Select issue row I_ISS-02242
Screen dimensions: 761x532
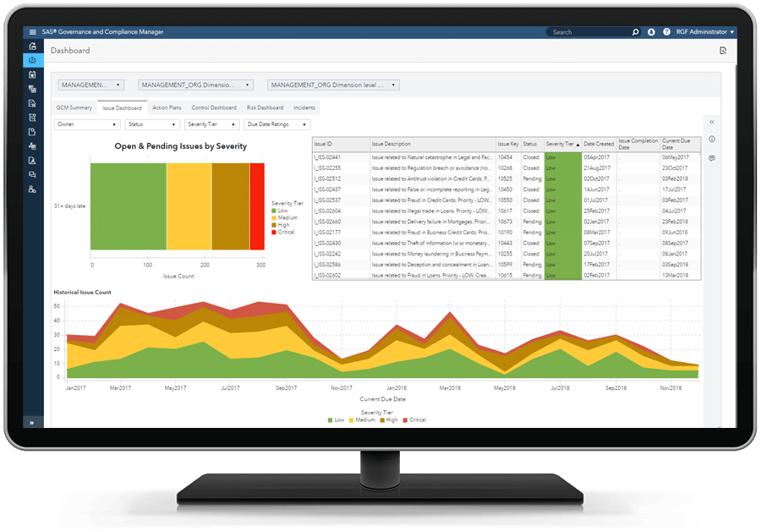506,254
